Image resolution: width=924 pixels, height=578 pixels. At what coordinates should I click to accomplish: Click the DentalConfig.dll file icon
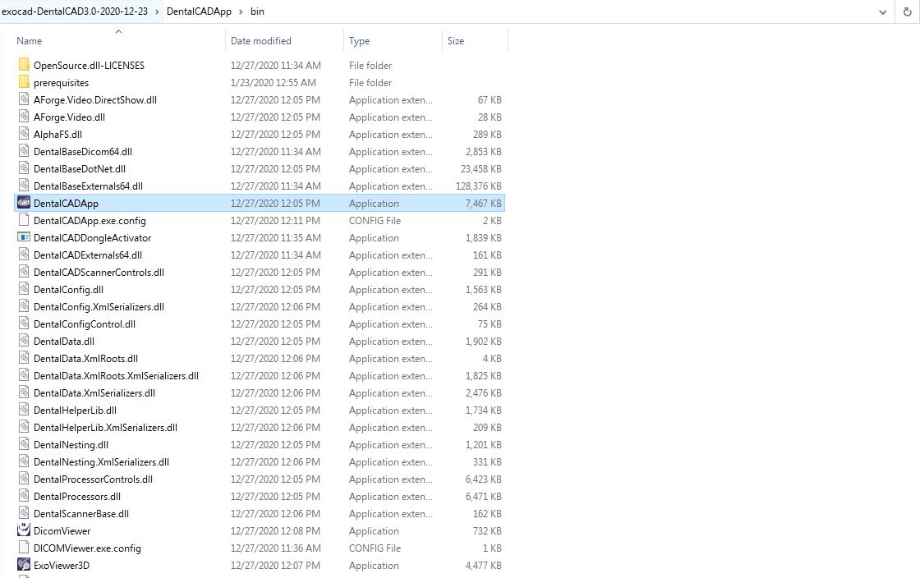coord(24,289)
